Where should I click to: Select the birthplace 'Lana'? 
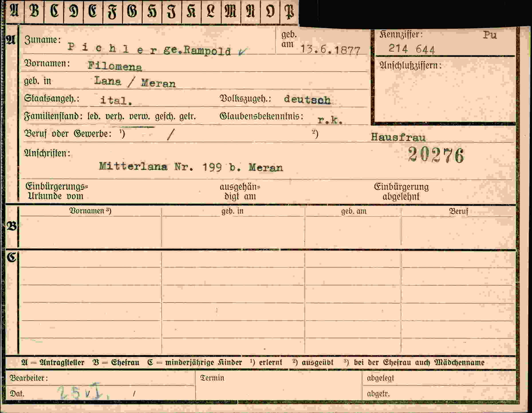pyautogui.click(x=107, y=81)
